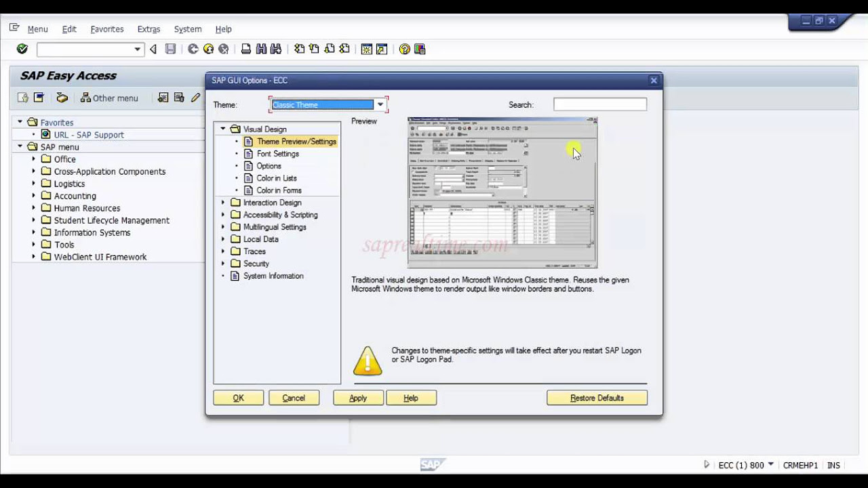The image size is (868, 488).
Task: Click the First Page icon
Action: click(x=299, y=49)
